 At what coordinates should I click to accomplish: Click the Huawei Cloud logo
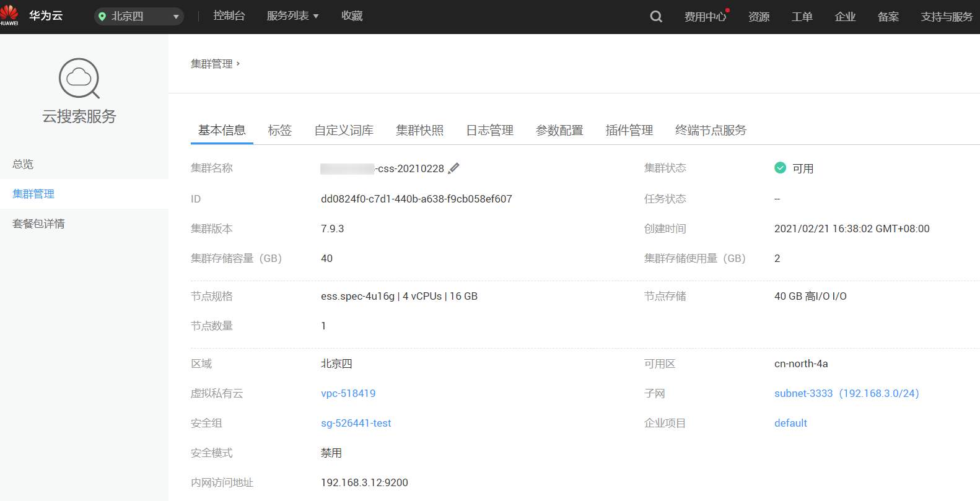coord(9,15)
